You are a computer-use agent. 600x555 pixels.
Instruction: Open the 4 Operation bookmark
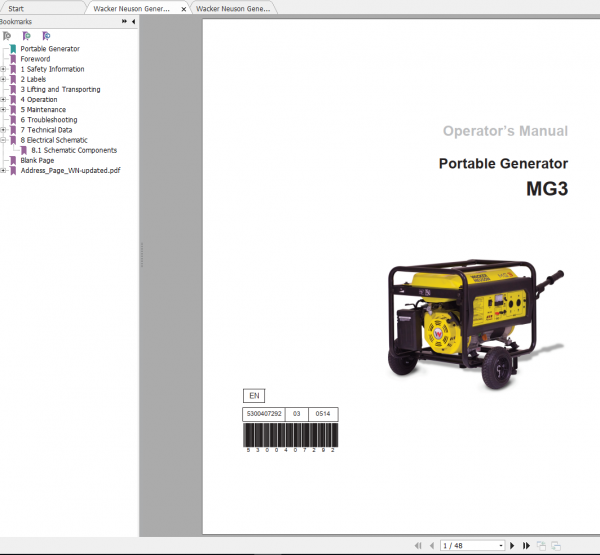(x=39, y=100)
